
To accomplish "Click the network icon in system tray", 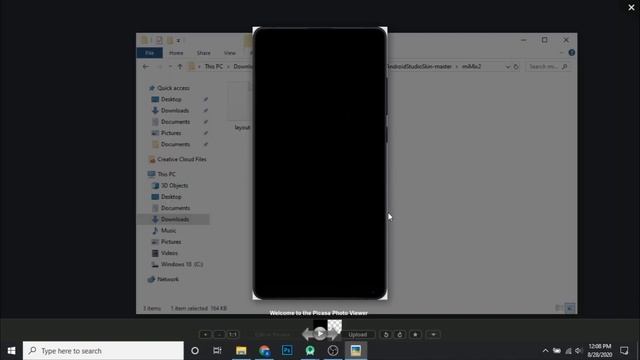I will point(568,351).
